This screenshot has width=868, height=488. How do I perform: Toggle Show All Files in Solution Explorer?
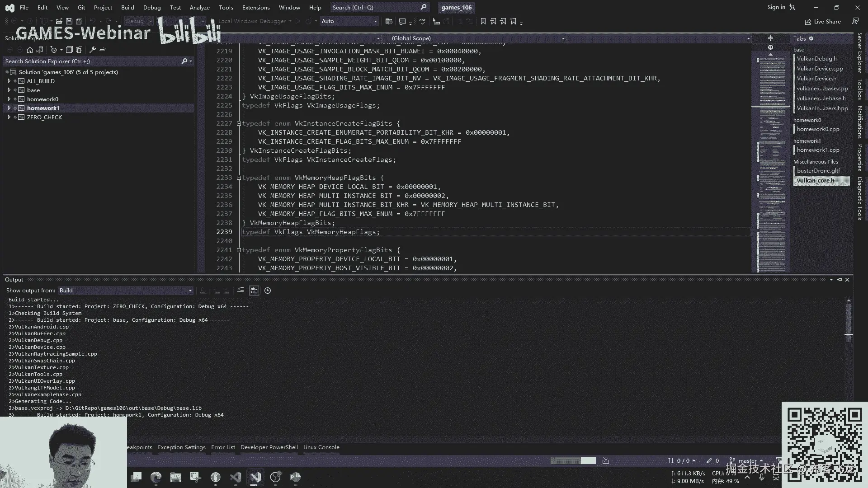pos(79,50)
